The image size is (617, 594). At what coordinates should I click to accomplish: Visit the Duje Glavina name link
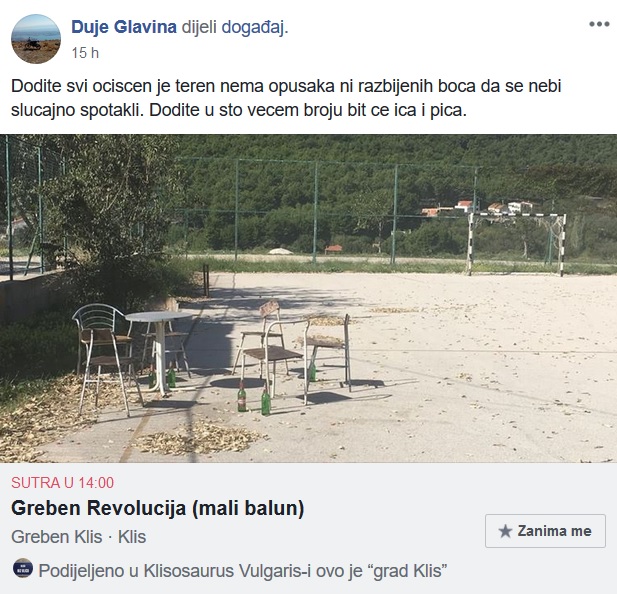click(124, 27)
